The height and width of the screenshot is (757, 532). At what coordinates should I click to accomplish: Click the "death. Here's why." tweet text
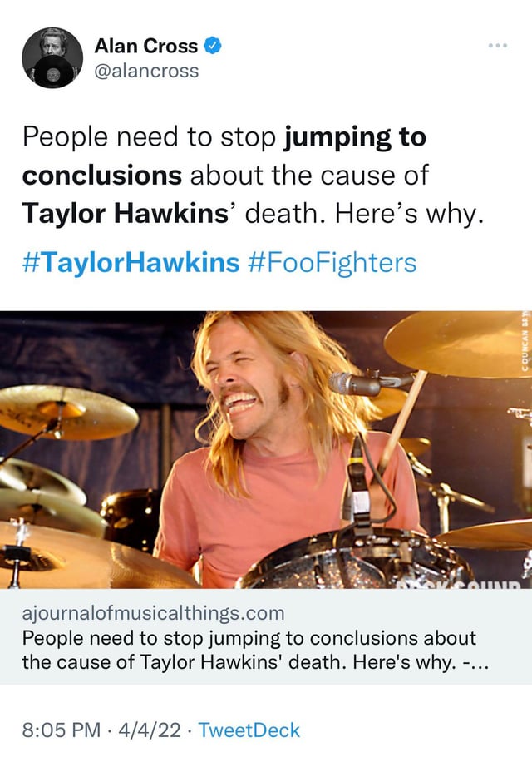pyautogui.click(x=364, y=214)
